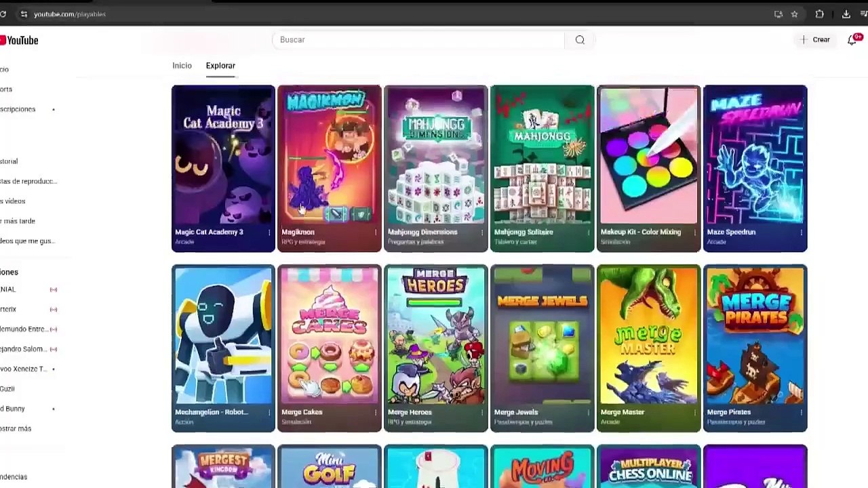Viewport: 868px width, 488px height.
Task: Open the more options menu for Merge Pirates
Action: pos(802,412)
